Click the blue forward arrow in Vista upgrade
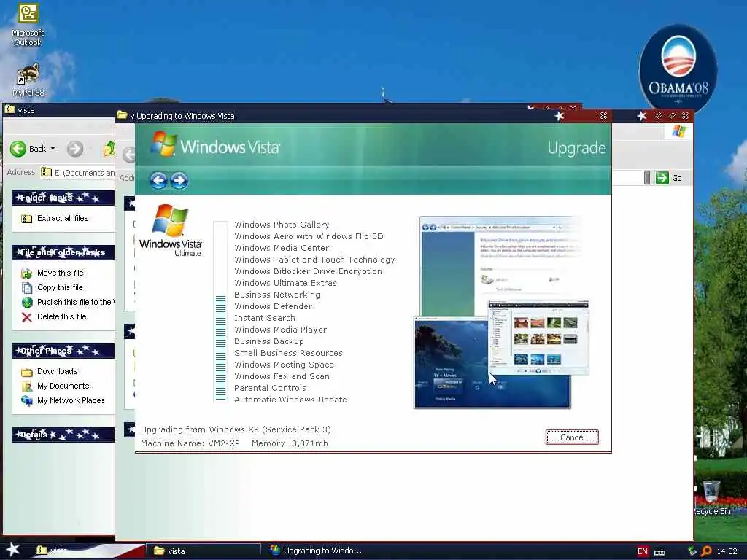This screenshot has width=747, height=560. point(179,181)
